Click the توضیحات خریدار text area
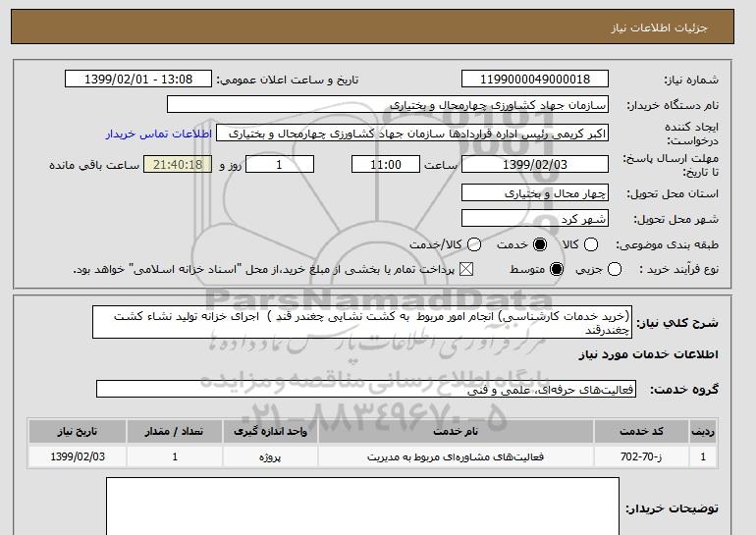The width and height of the screenshot is (756, 535). 362,507
